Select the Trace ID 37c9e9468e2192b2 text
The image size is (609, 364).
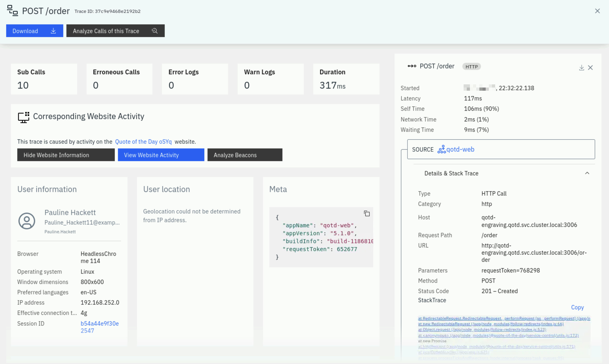pyautogui.click(x=107, y=11)
